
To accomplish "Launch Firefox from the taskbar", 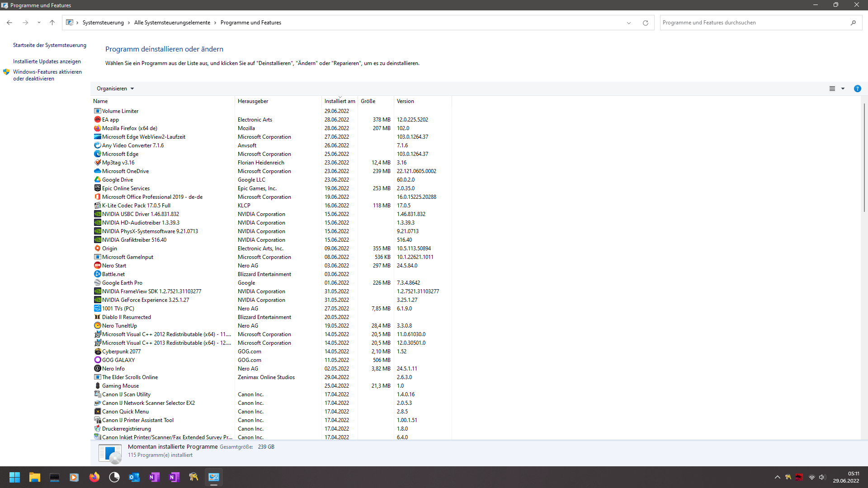I will pyautogui.click(x=94, y=477).
